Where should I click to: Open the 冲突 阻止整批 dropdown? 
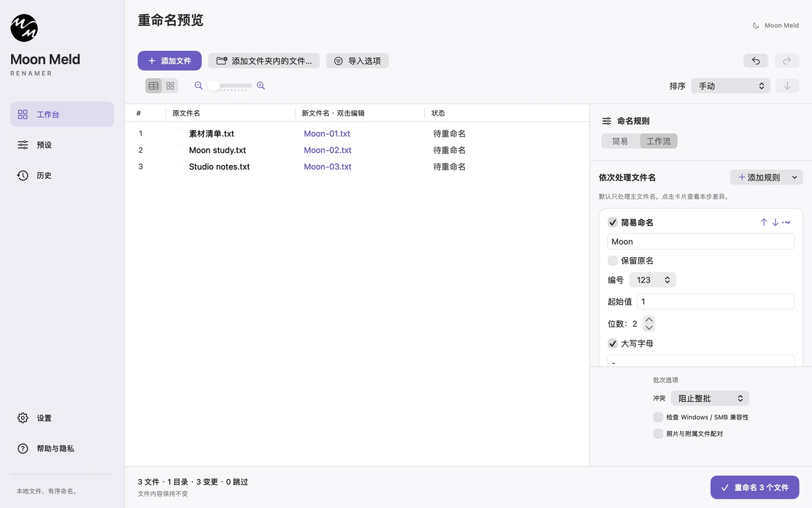coord(710,398)
